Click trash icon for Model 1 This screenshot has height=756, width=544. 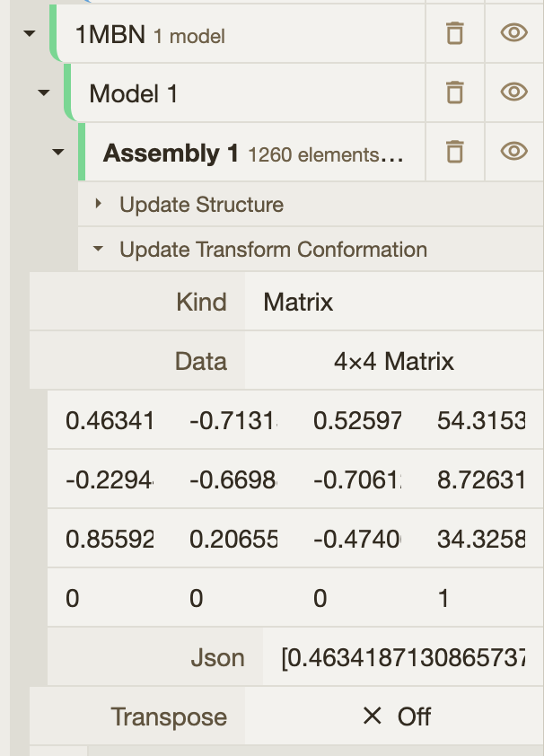coord(455,92)
